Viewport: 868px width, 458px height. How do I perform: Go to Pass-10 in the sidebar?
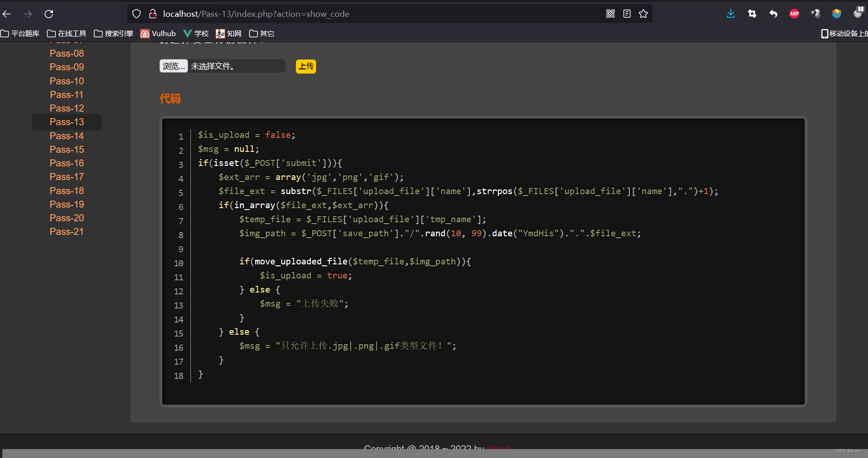[67, 81]
